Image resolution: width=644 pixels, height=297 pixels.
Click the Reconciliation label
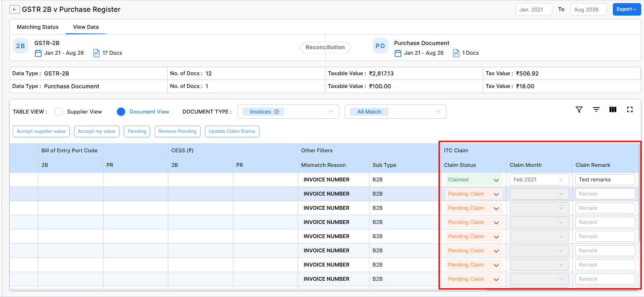[325, 47]
